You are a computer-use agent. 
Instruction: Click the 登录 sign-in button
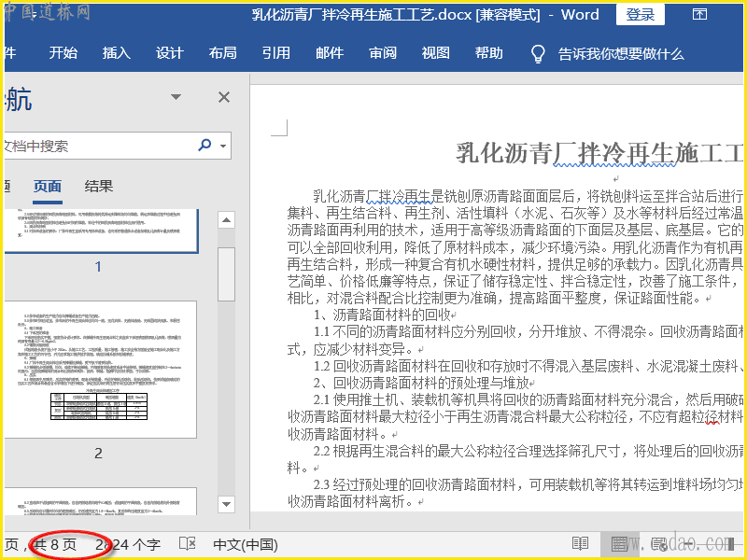coord(641,15)
